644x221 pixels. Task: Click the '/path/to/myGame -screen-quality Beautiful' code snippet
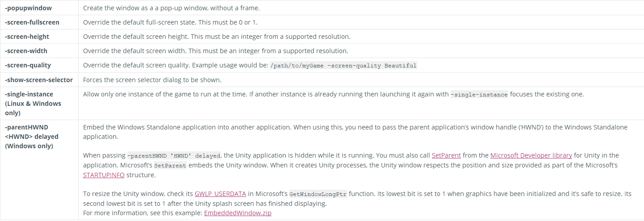(x=343, y=65)
